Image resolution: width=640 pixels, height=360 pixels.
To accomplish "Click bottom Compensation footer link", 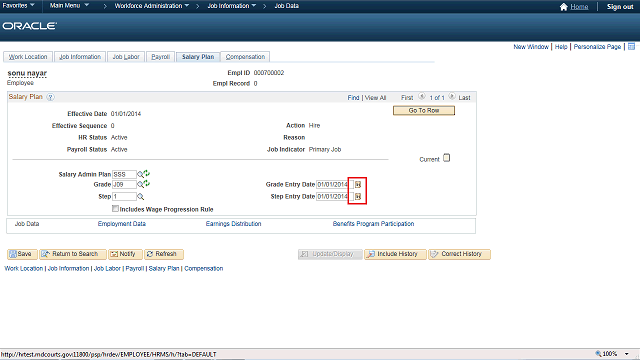I will (204, 269).
